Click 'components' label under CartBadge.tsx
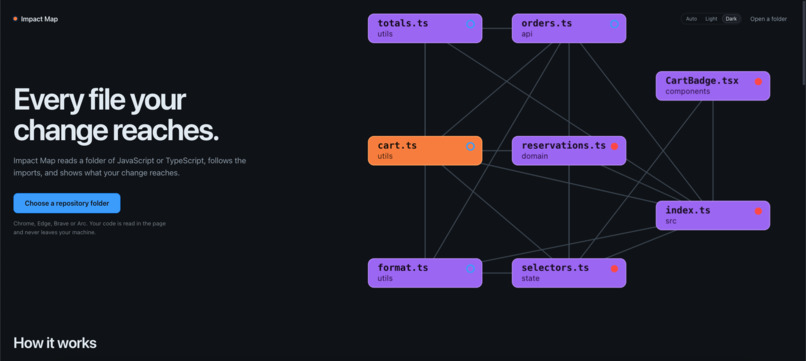 pos(688,91)
